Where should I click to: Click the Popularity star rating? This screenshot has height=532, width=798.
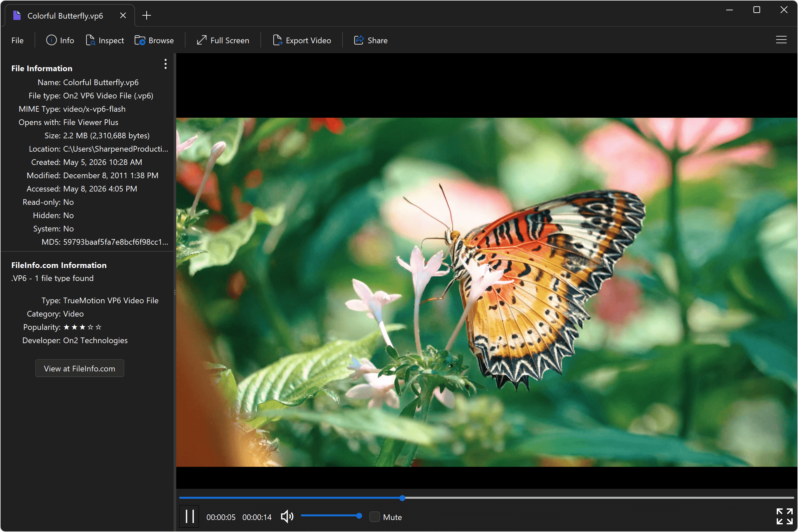pos(82,327)
